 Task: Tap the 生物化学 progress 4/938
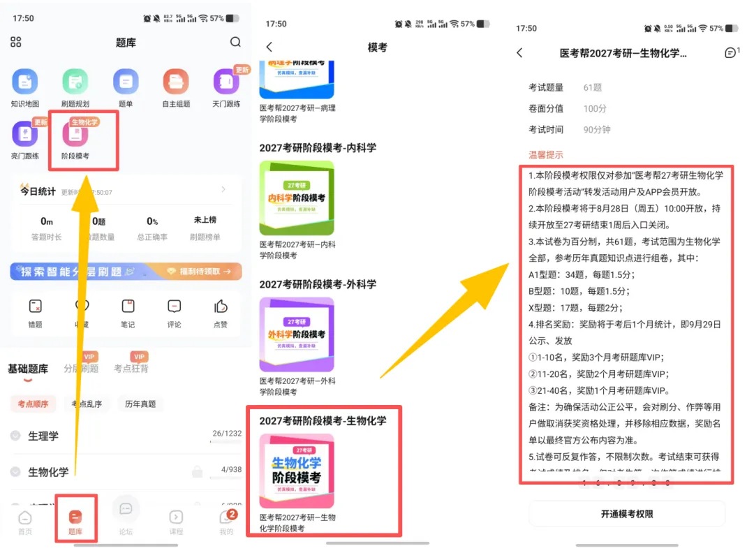tap(231, 469)
